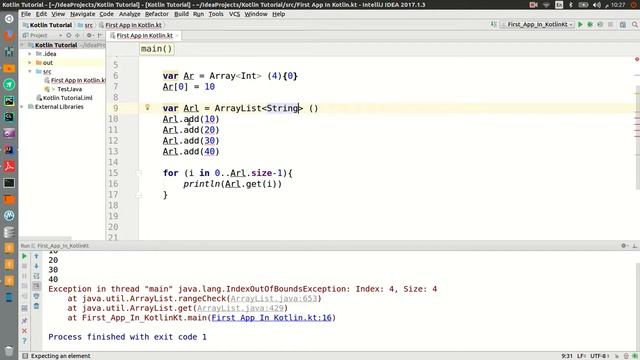Viewport: 640px width, 360px height.
Task: Open the Ubuntu dash from the launcher
Action: [x=9, y=19]
